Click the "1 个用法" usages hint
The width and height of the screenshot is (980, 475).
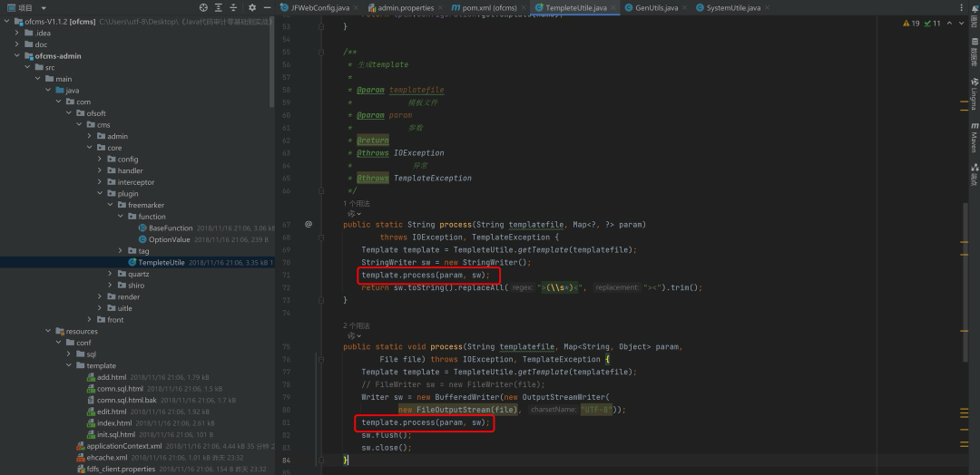[357, 203]
